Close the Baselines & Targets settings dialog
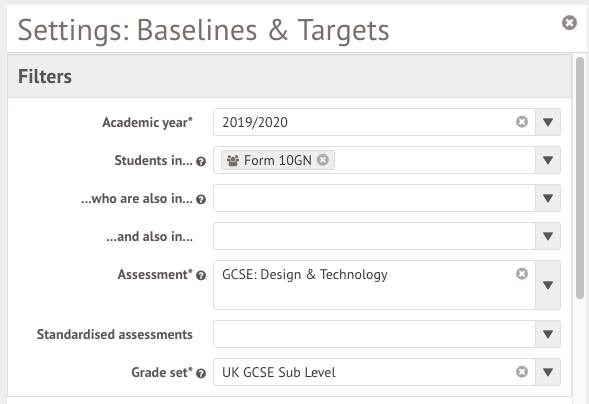 (x=569, y=23)
